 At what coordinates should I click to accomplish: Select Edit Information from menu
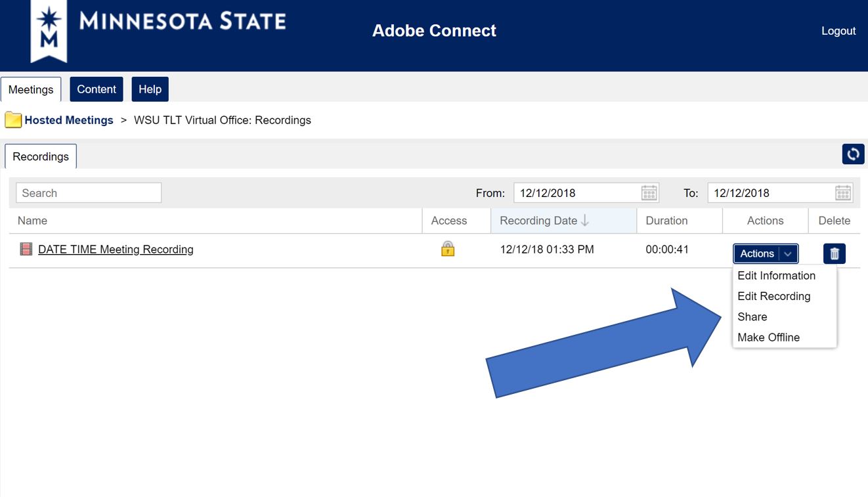tap(776, 276)
